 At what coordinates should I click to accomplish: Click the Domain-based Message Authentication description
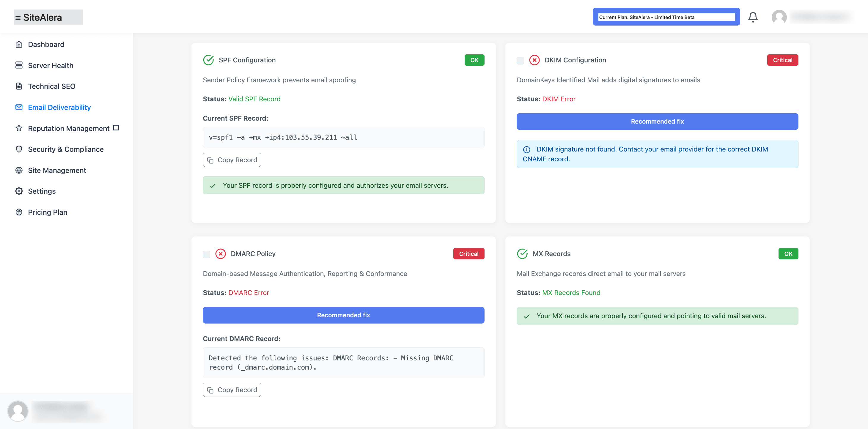point(305,273)
